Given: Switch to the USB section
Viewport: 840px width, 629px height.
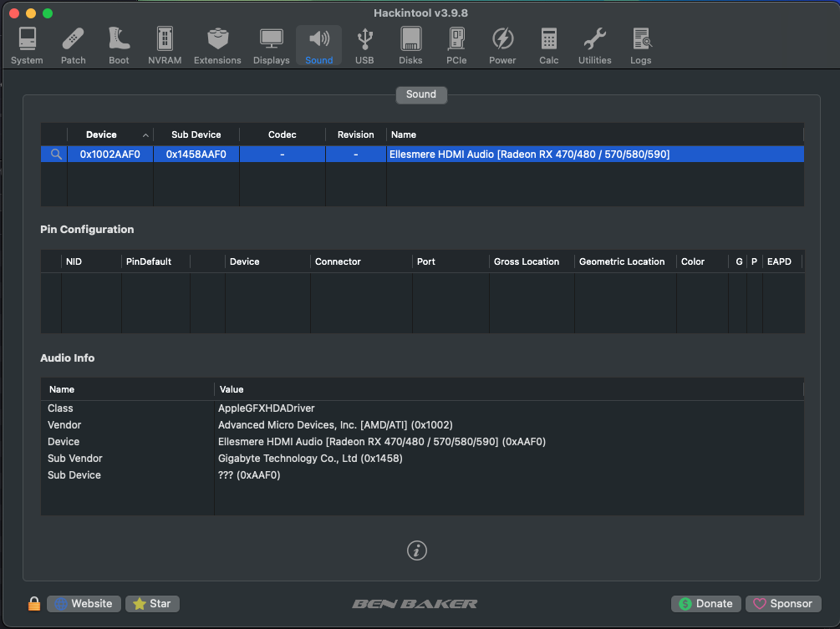Looking at the screenshot, I should (364, 45).
